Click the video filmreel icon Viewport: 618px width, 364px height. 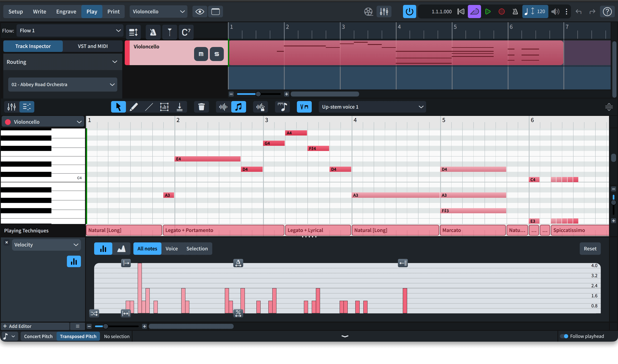pos(368,12)
